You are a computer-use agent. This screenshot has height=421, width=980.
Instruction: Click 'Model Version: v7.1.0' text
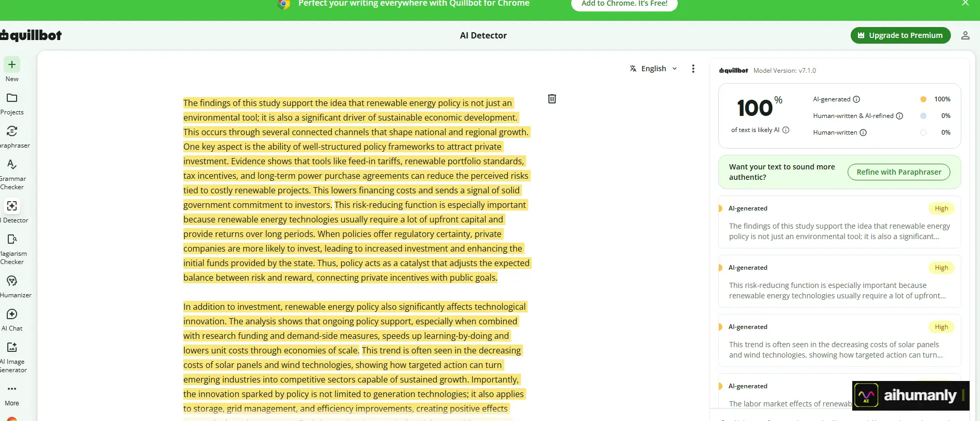(x=784, y=71)
